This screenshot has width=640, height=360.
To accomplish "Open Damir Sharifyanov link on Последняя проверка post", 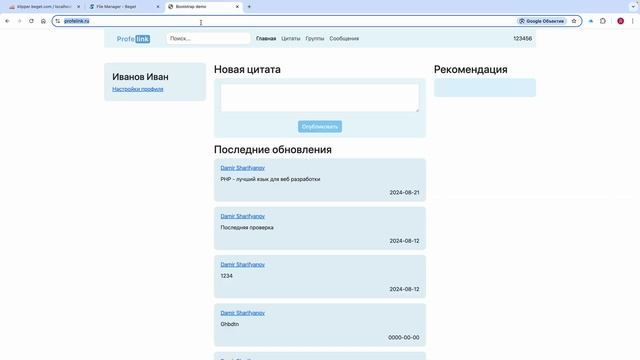I will (242, 216).
